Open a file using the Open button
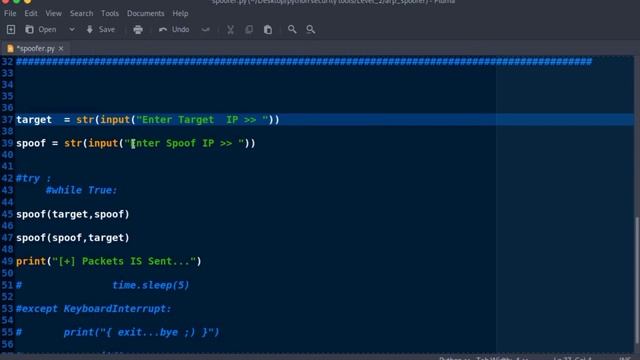The image size is (640, 360). click(x=41, y=29)
